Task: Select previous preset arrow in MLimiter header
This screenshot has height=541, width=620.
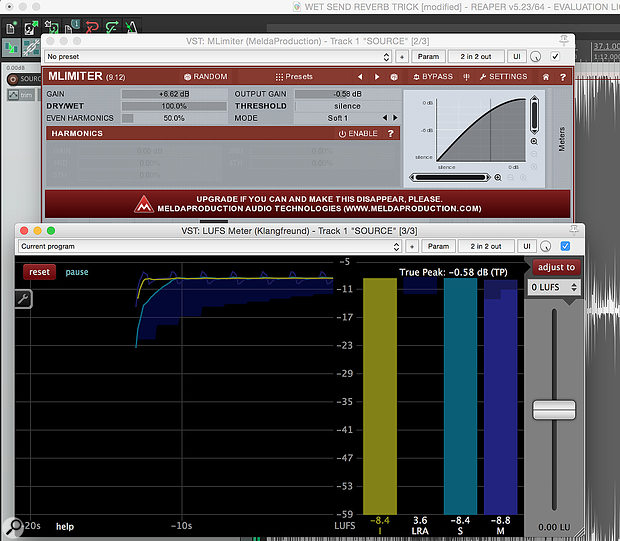Action: (x=360, y=77)
